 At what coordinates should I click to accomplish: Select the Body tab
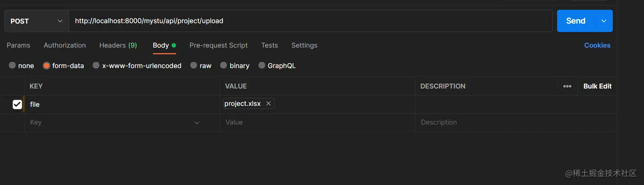pos(164,45)
